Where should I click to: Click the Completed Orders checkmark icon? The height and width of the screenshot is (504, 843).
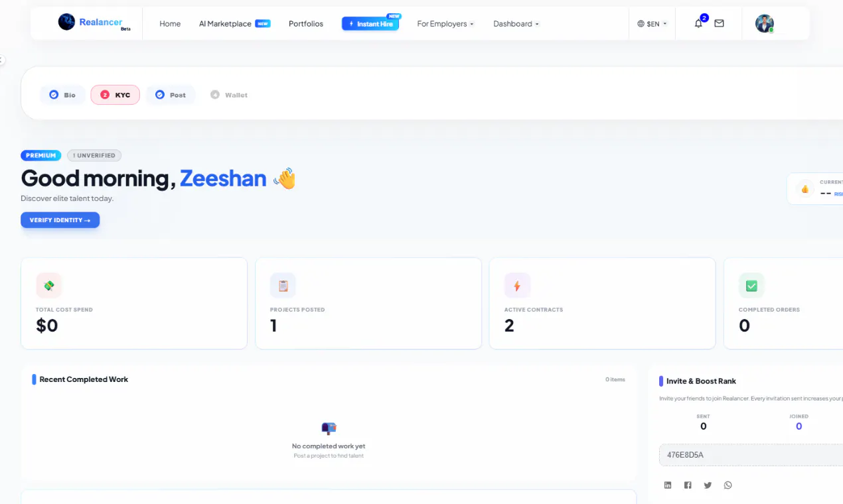(751, 286)
